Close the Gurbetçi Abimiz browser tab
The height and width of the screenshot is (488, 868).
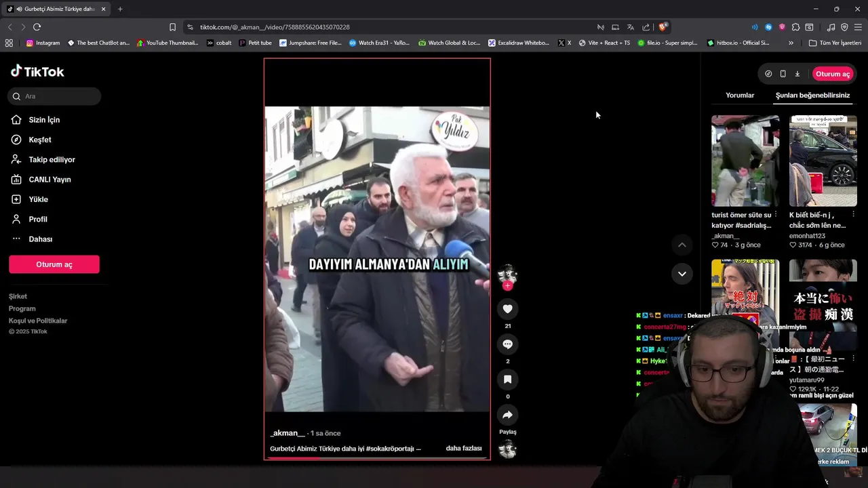tap(104, 9)
